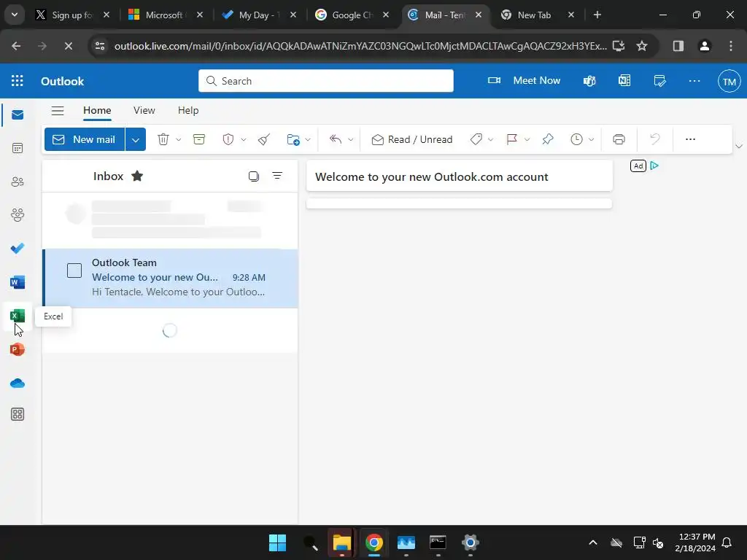Image resolution: width=747 pixels, height=560 pixels.
Task: Open the Outlook Team welcome message
Action: tap(171, 278)
